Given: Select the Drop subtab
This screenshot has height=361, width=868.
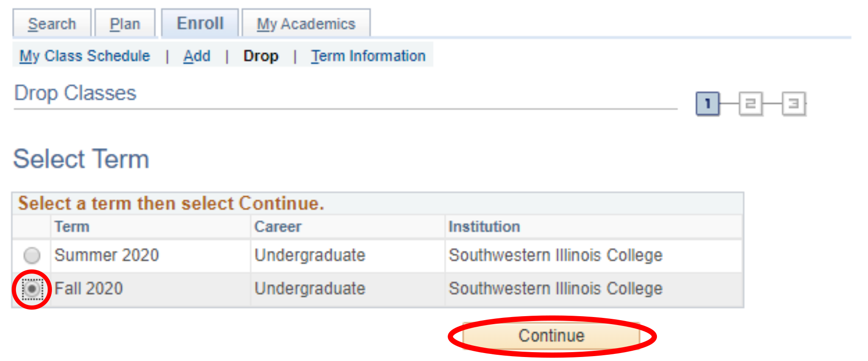Looking at the screenshot, I should (x=261, y=56).
